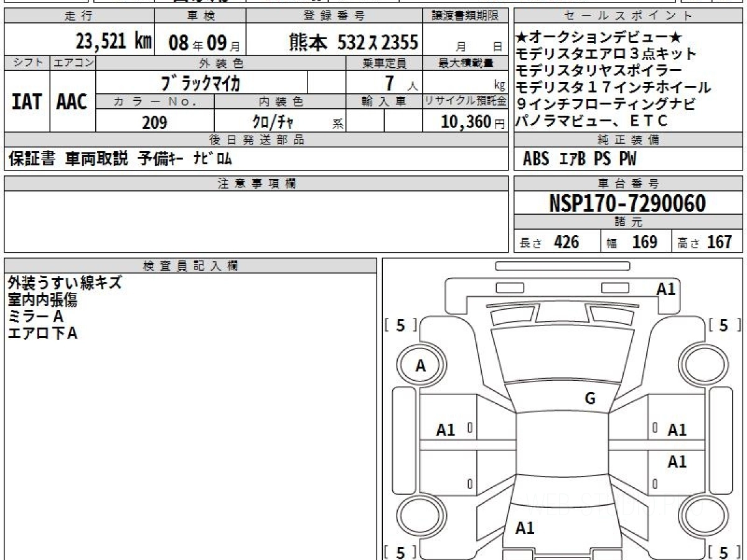Select interior color クロ/チャ
Viewport: 747px width, 560px height.
pos(273,123)
